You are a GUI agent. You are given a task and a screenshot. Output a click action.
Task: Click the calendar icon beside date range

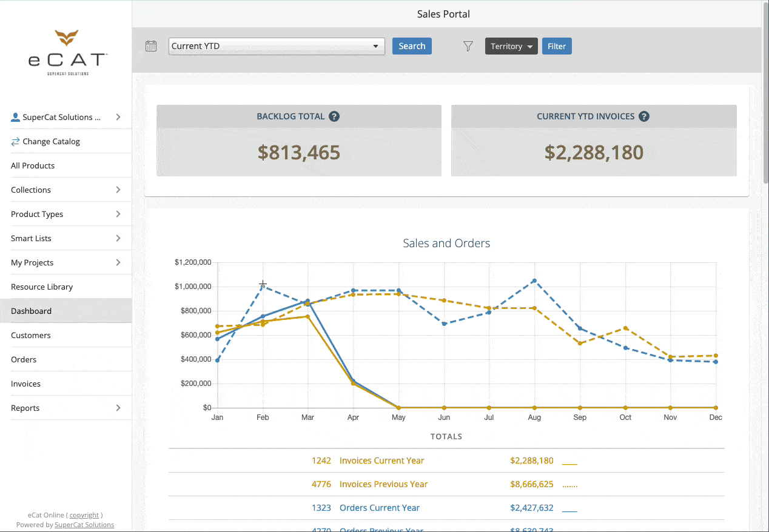(x=151, y=46)
